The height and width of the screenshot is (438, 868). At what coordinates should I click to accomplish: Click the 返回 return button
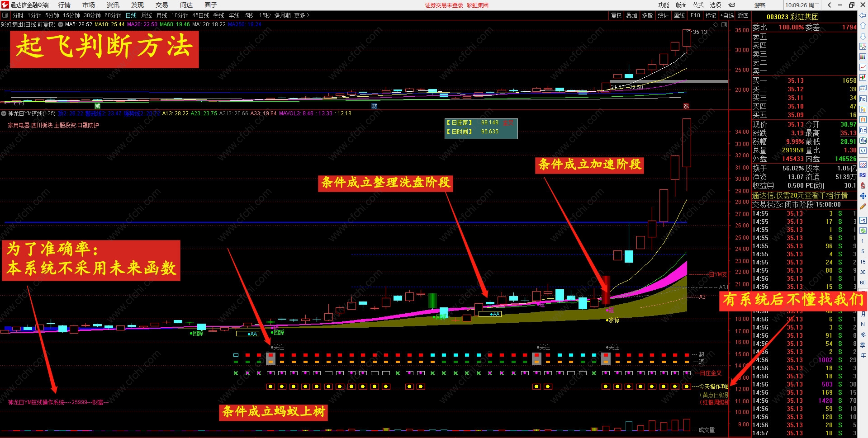743,15
